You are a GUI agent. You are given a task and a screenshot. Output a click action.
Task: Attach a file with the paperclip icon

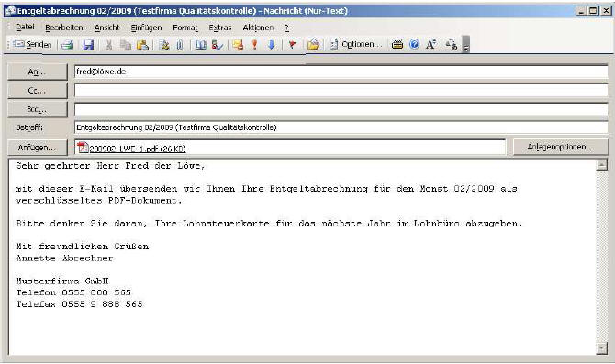tap(180, 45)
